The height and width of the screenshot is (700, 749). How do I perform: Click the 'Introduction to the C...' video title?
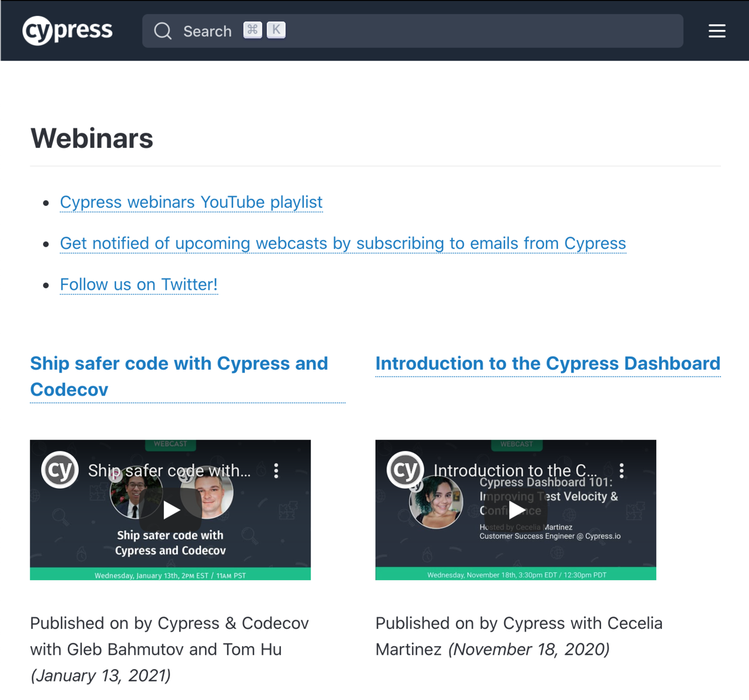pos(515,470)
